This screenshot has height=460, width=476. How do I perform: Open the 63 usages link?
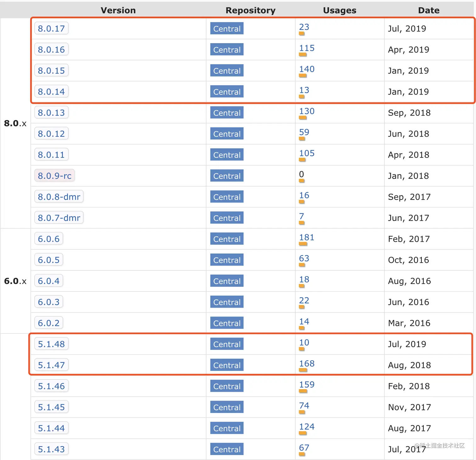point(304,259)
